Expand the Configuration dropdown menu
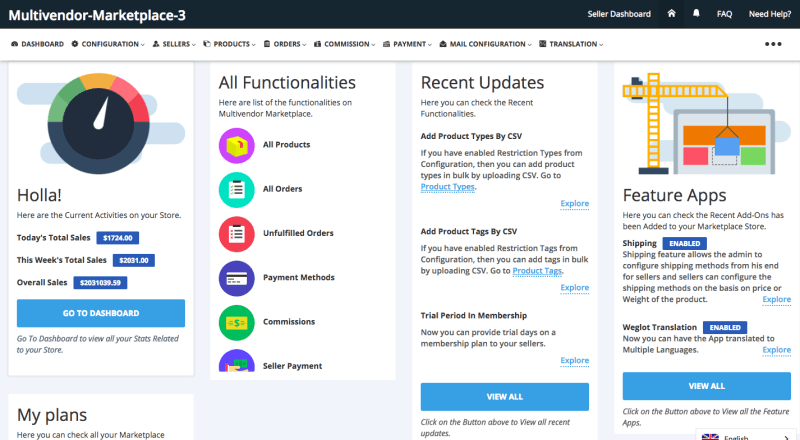 coord(108,44)
